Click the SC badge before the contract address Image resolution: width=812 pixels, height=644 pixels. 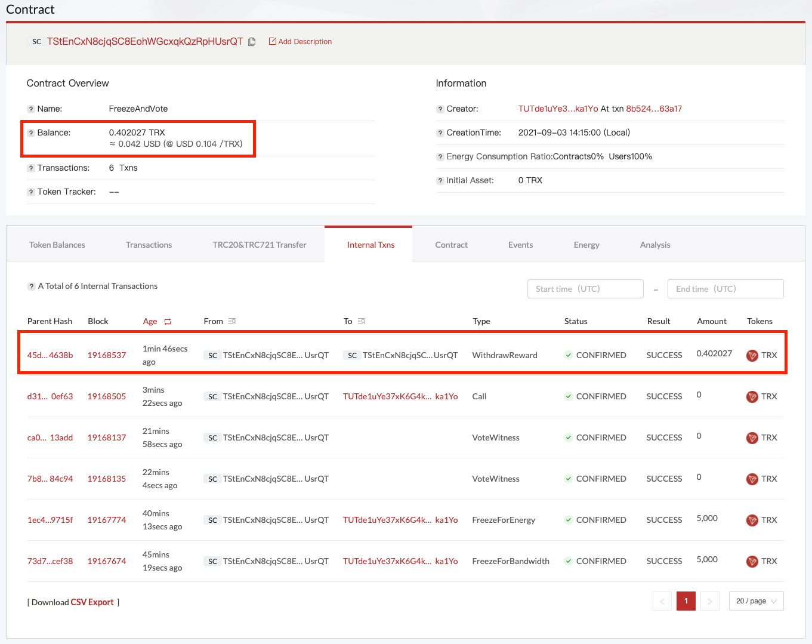point(37,42)
